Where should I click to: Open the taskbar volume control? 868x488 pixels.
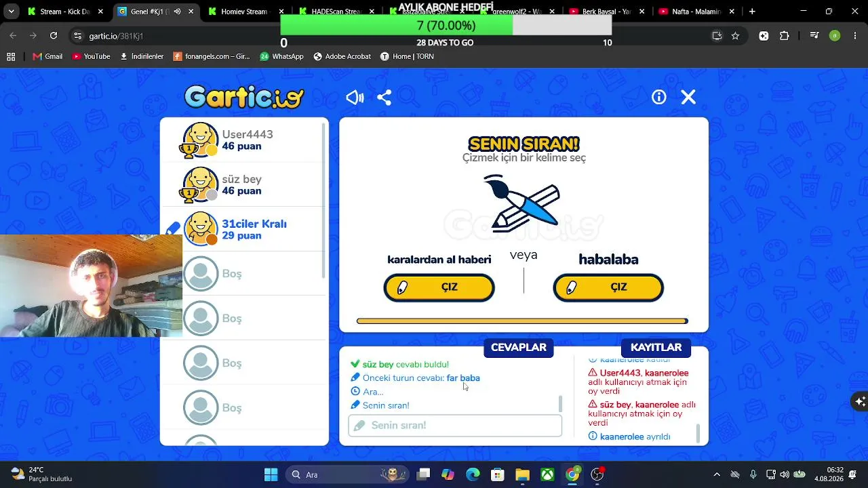785,474
